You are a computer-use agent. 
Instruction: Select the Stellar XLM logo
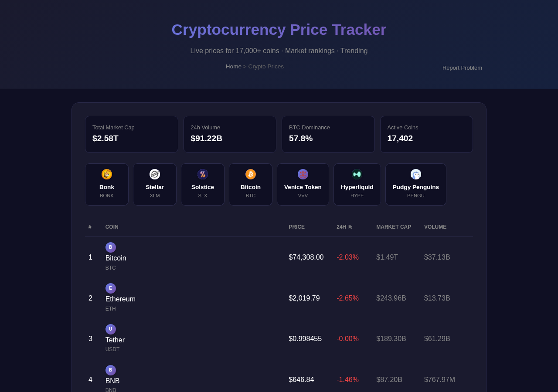coord(155,174)
